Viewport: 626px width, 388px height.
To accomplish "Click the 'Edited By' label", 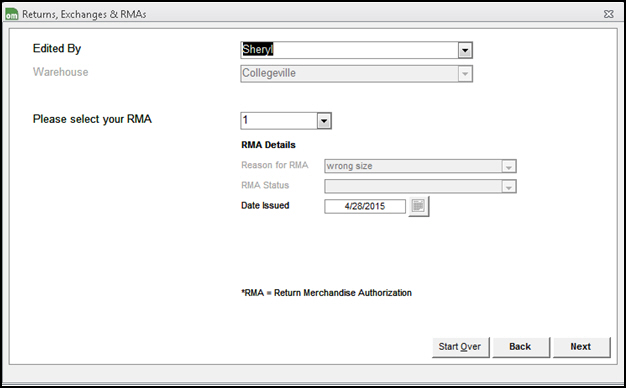I will [57, 49].
